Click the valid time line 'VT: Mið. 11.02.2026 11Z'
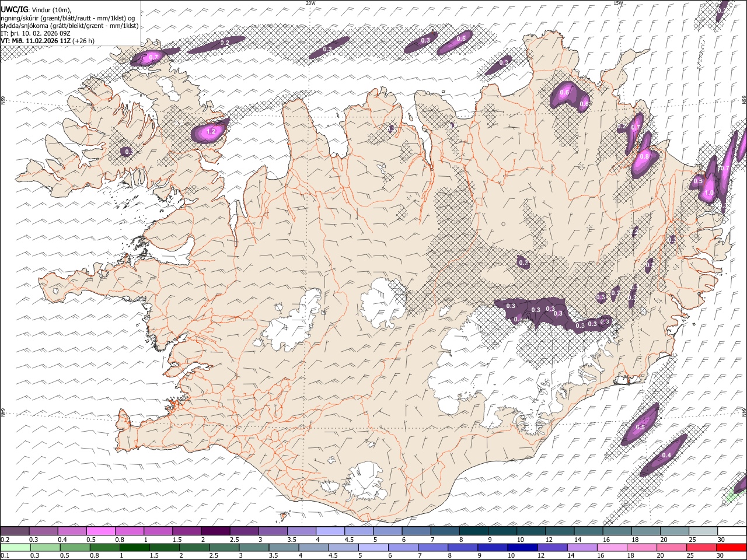 coord(36,41)
